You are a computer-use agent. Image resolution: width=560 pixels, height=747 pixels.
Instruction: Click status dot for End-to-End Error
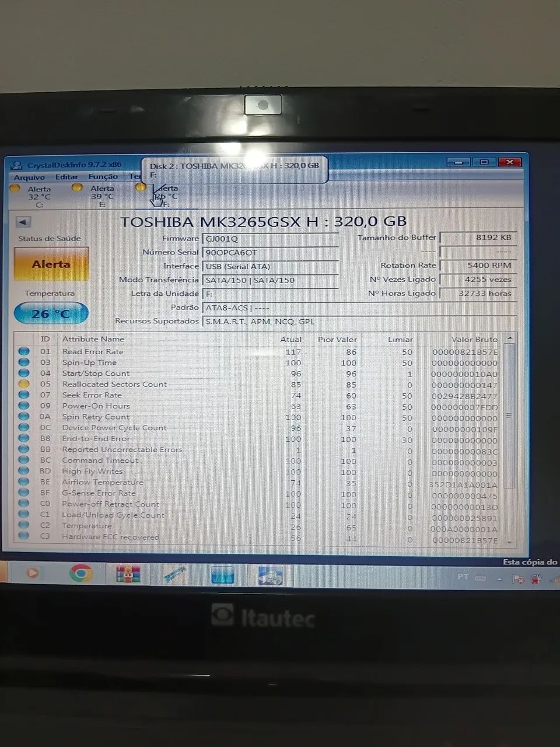tap(23, 438)
